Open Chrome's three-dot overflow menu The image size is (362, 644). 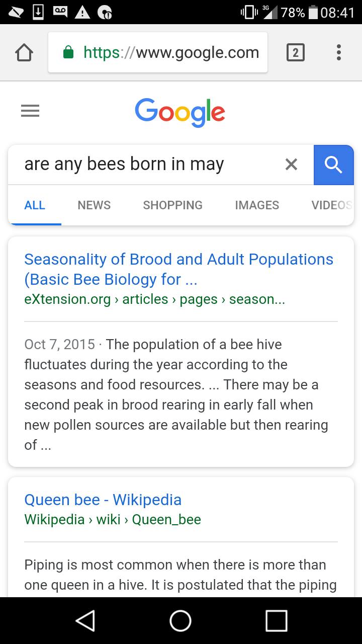click(339, 52)
